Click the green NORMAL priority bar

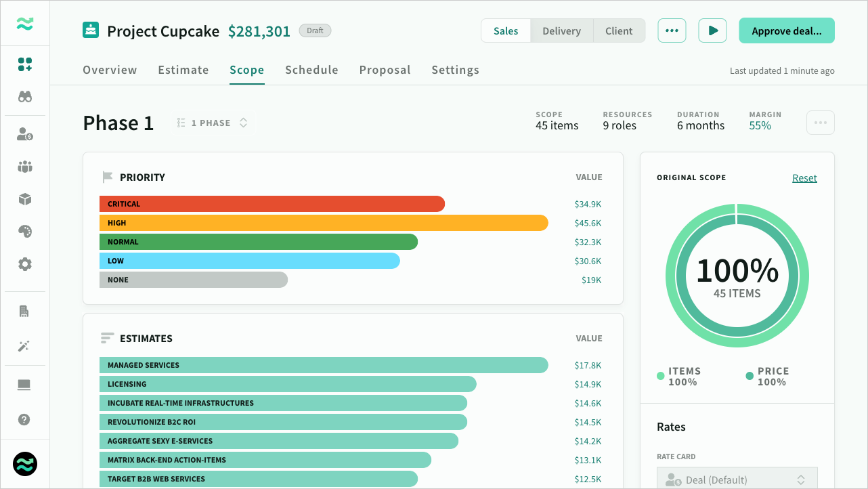pyautogui.click(x=259, y=242)
